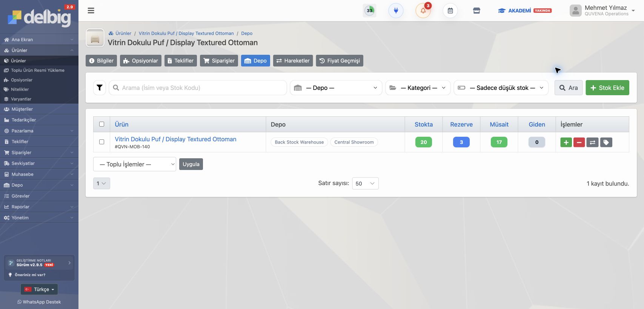This screenshot has height=309, width=644.
Task: Click the tag label icon in row
Action: click(x=606, y=142)
